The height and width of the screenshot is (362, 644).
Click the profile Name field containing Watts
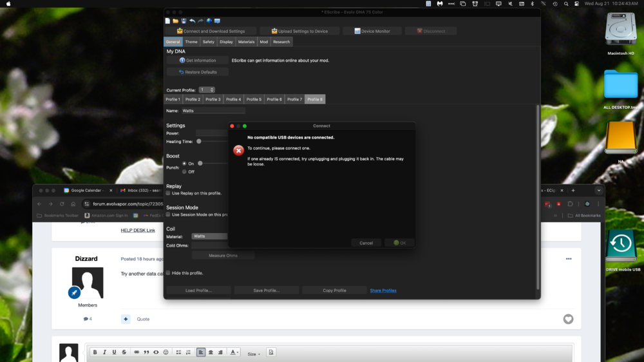tap(213, 111)
